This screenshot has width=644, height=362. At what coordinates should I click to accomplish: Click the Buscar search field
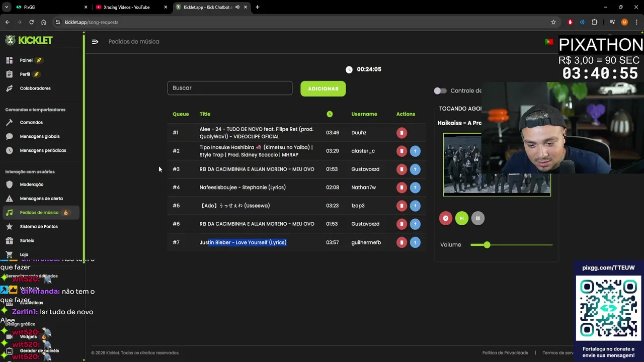(x=229, y=88)
